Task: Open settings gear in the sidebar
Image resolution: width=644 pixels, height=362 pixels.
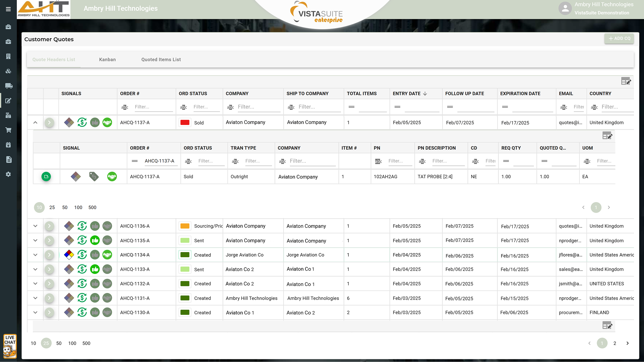Action: (8, 174)
